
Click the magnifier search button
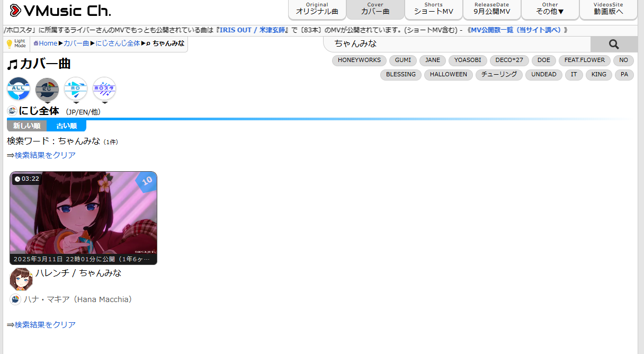pyautogui.click(x=614, y=44)
